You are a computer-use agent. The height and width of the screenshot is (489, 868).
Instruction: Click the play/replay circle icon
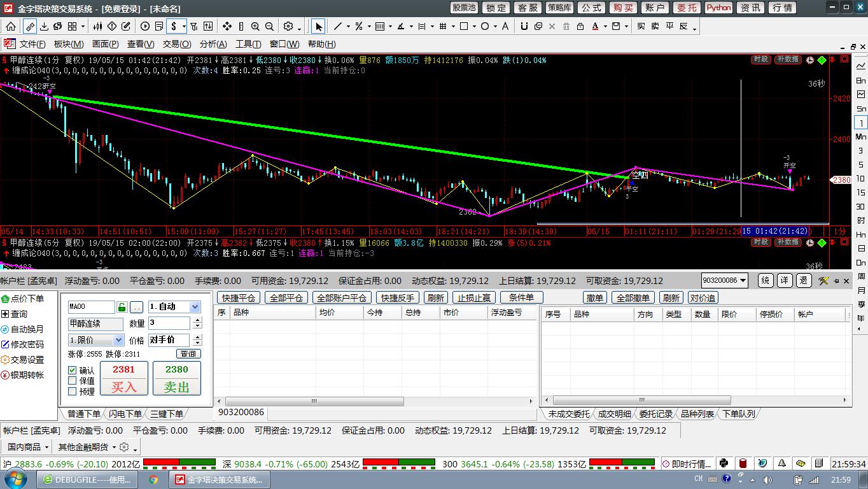coord(145,26)
